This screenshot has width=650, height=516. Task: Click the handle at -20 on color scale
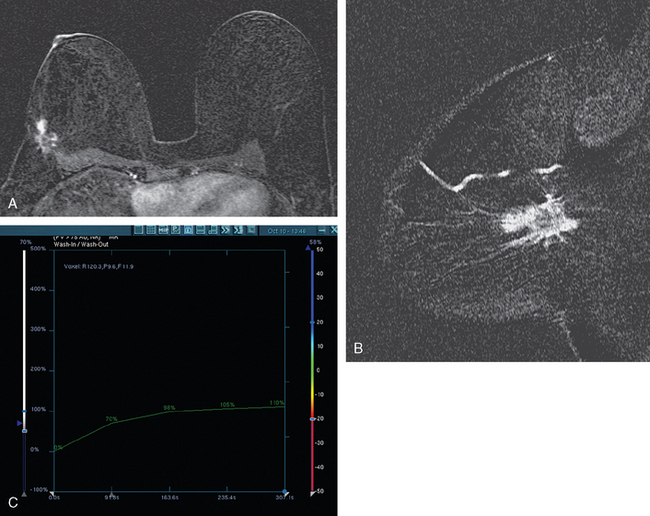(313, 419)
